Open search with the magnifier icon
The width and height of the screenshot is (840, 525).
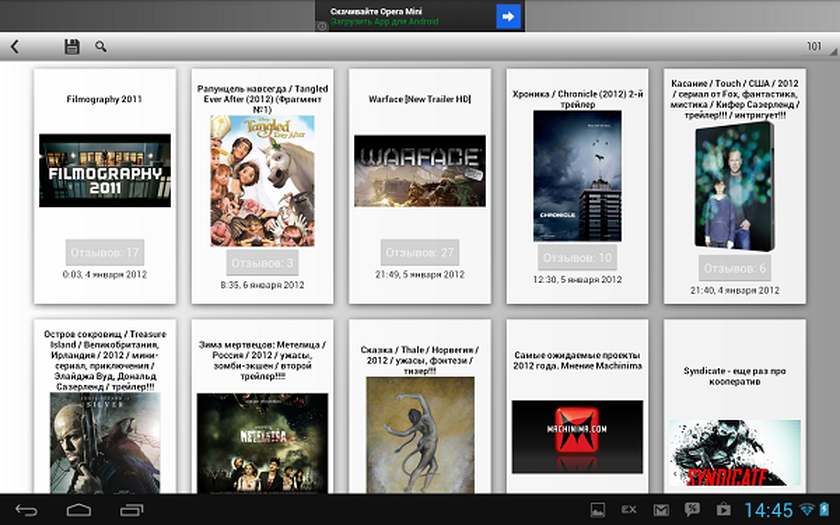pos(101,46)
